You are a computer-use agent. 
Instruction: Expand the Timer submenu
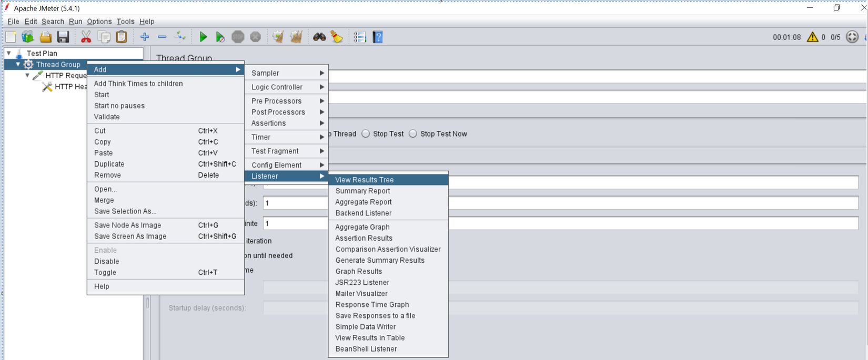pos(286,137)
